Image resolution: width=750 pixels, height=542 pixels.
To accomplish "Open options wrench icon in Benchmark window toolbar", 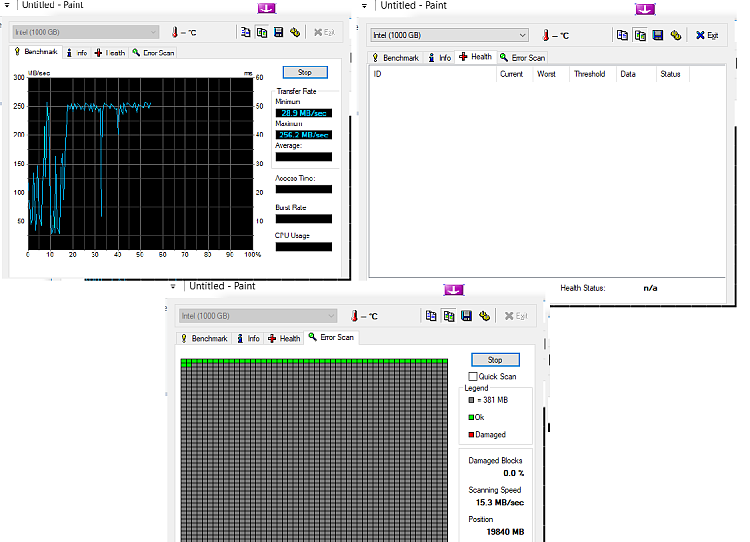I will pyautogui.click(x=295, y=32).
